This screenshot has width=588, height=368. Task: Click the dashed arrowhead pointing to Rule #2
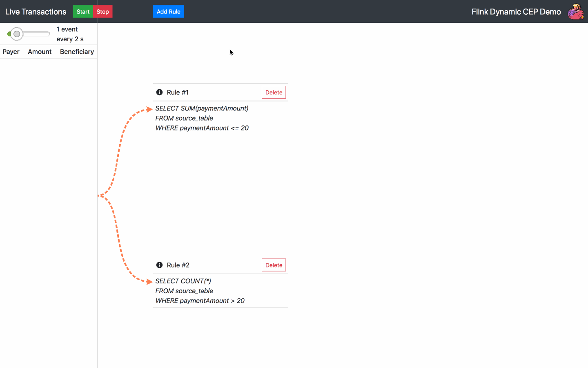tap(149, 282)
